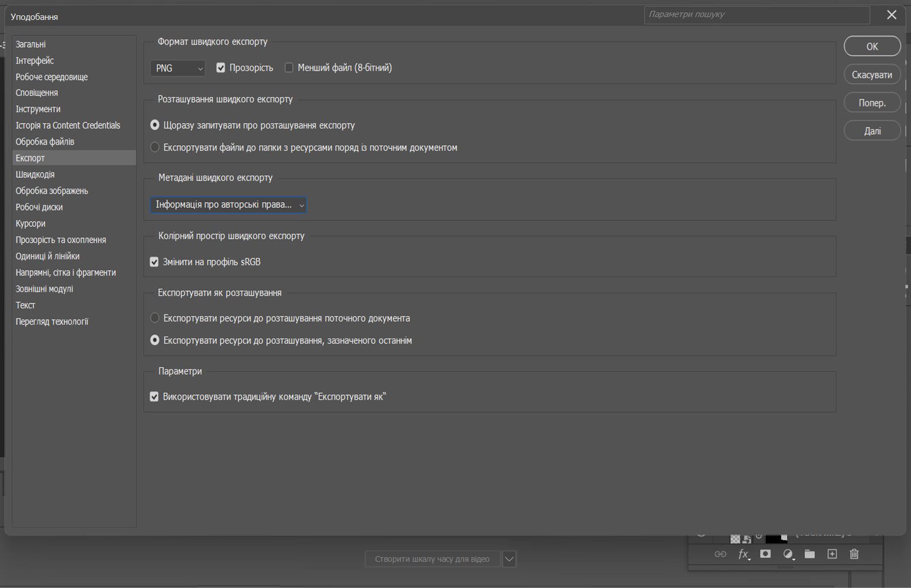This screenshot has width=911, height=588.
Task: Open Прозорість та охоплення settings
Action: 74,240
